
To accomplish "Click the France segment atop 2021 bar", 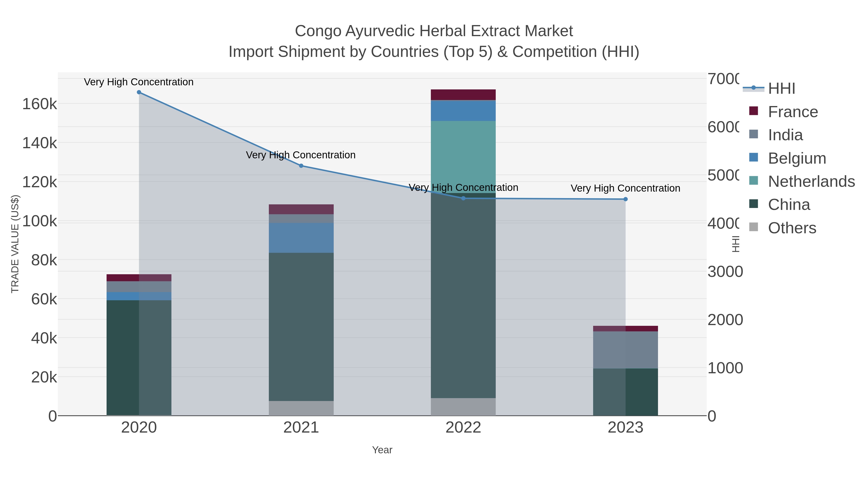I will tap(301, 209).
